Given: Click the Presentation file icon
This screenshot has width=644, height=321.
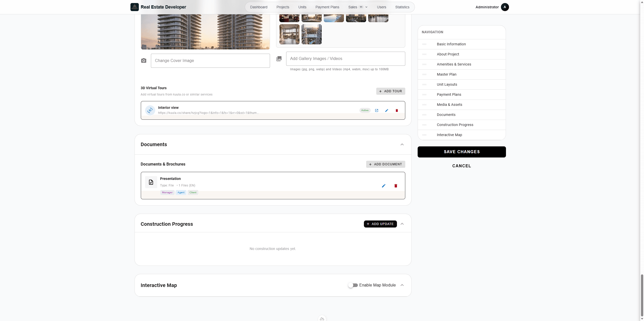Looking at the screenshot, I should 151,182.
